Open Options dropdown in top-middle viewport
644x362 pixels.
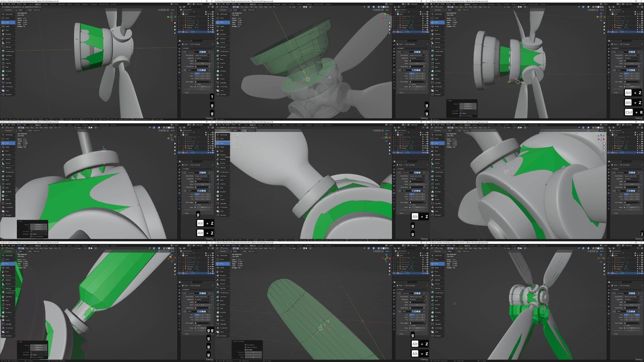pos(387,10)
